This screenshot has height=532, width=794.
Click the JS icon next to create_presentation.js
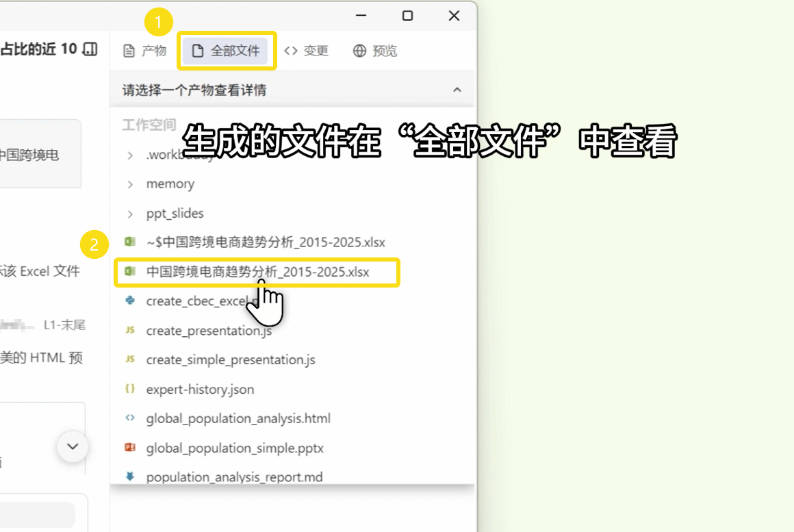129,330
